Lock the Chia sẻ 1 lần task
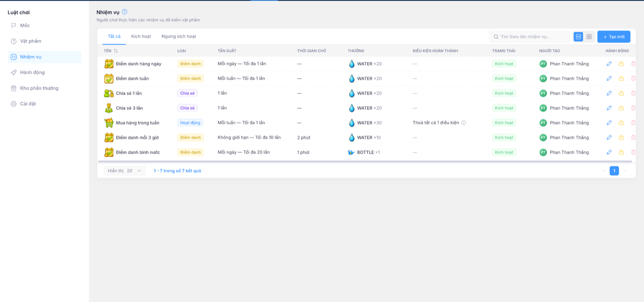 pos(621,93)
